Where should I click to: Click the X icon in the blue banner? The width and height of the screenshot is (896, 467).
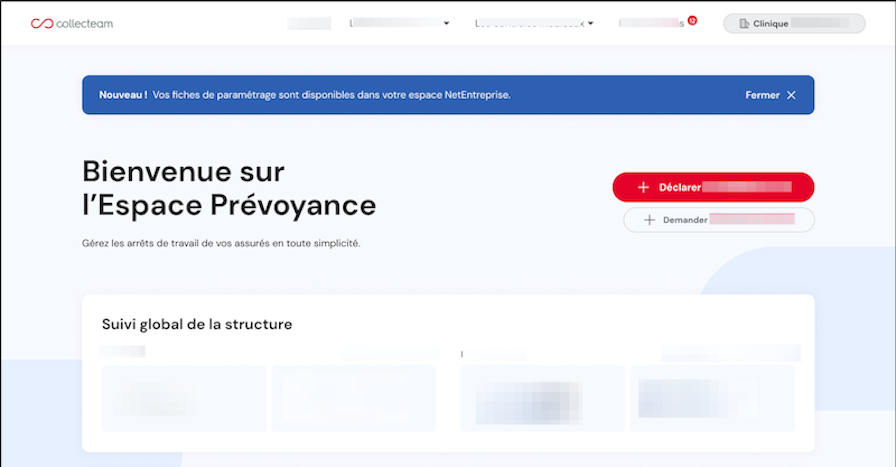point(791,95)
